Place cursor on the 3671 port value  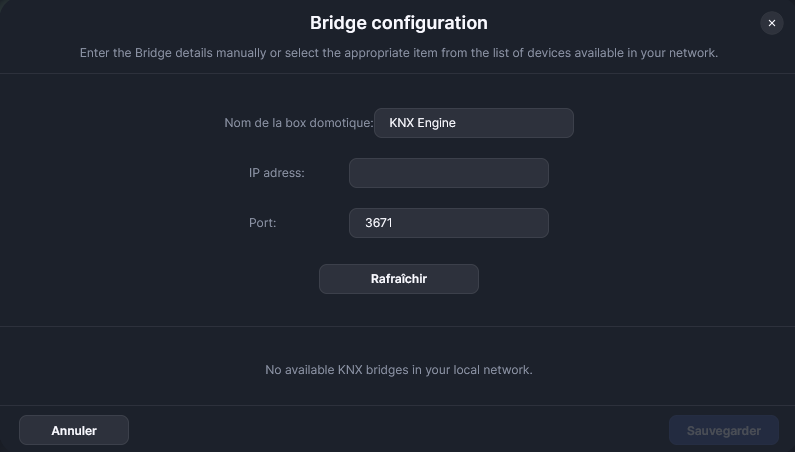click(x=379, y=223)
